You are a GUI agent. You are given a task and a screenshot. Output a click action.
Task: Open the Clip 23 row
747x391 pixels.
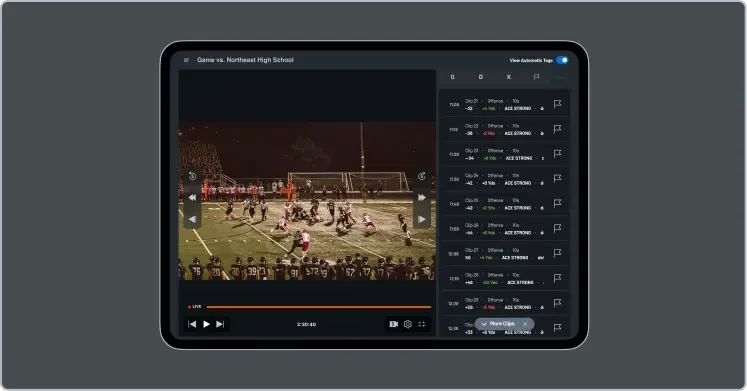505,154
